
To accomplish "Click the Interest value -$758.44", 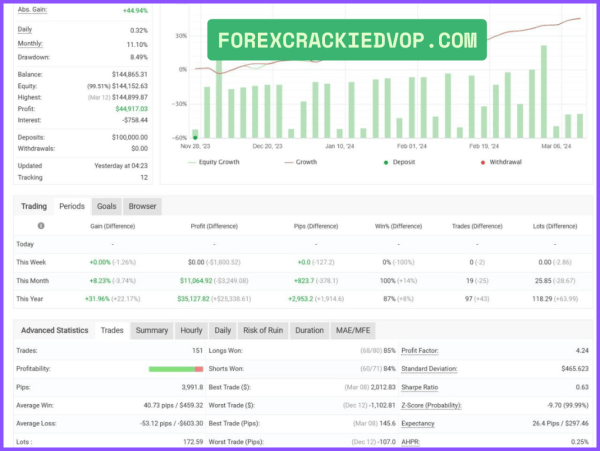I will click(x=135, y=120).
